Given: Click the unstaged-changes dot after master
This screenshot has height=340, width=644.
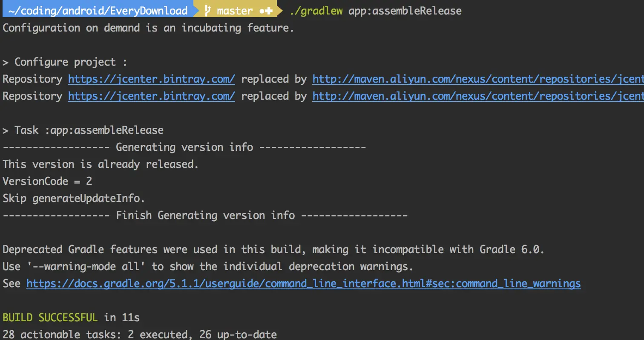Looking at the screenshot, I should 262,11.
